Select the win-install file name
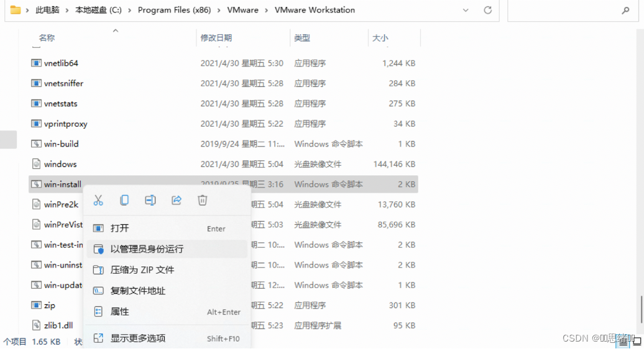Image resolution: width=644 pixels, height=349 pixels. pyautogui.click(x=62, y=184)
